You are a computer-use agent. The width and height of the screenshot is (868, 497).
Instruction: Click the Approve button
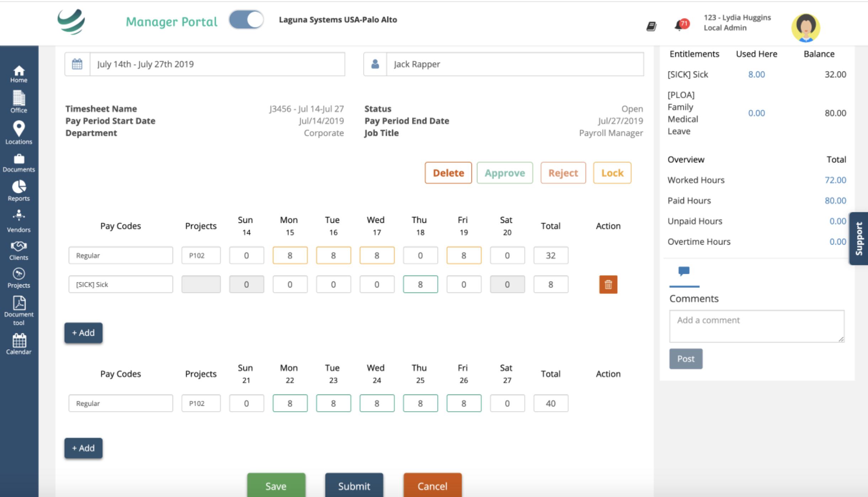(x=504, y=173)
